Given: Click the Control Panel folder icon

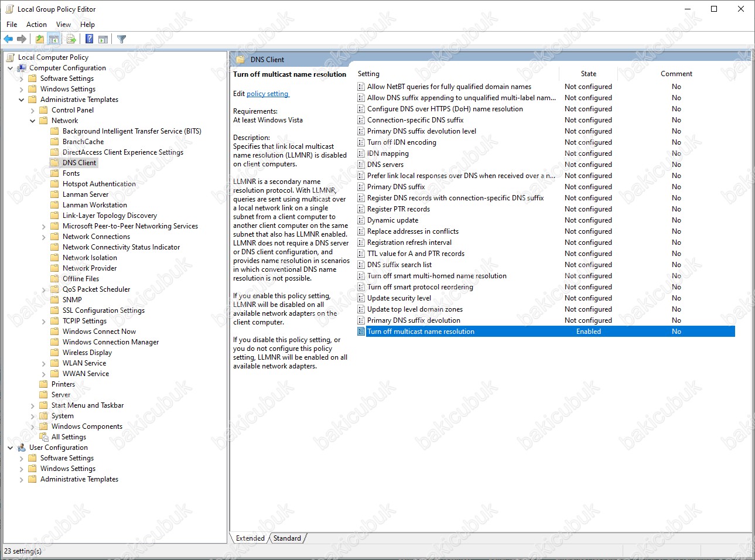Looking at the screenshot, I should pyautogui.click(x=43, y=110).
